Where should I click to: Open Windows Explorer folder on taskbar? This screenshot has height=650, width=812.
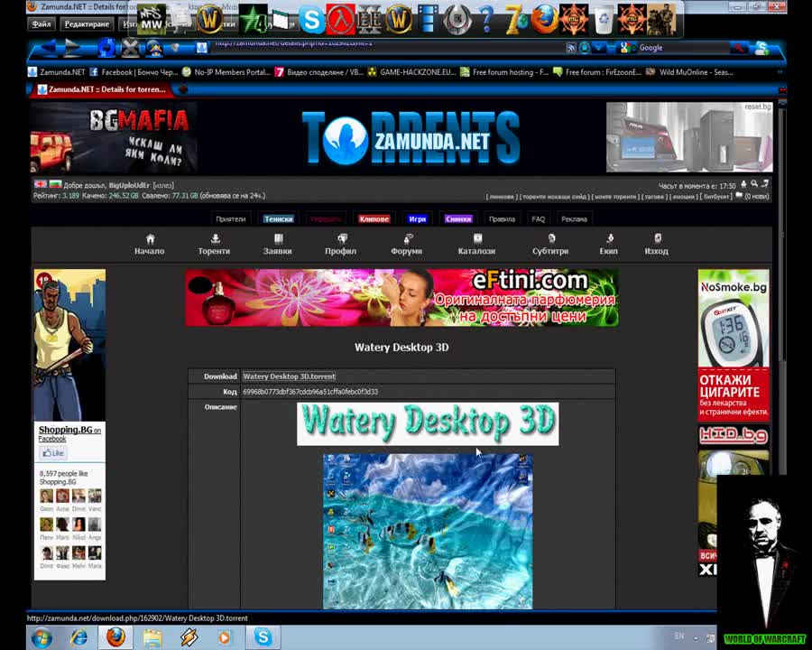pos(152,637)
